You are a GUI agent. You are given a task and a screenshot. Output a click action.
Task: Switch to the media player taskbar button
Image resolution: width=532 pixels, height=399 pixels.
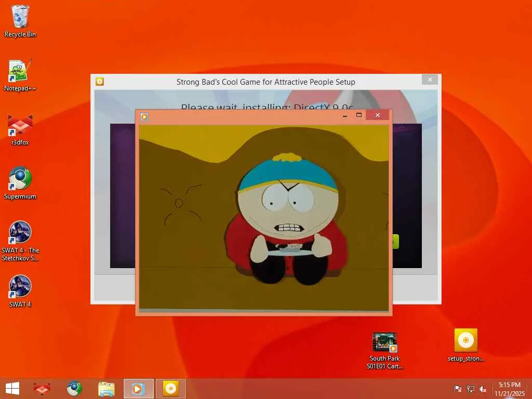click(x=138, y=389)
